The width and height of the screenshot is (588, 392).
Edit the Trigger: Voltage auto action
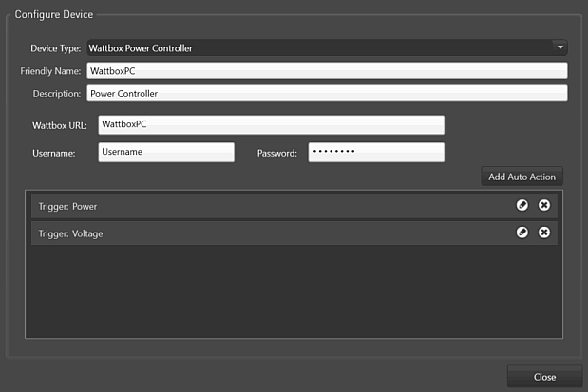[522, 233]
